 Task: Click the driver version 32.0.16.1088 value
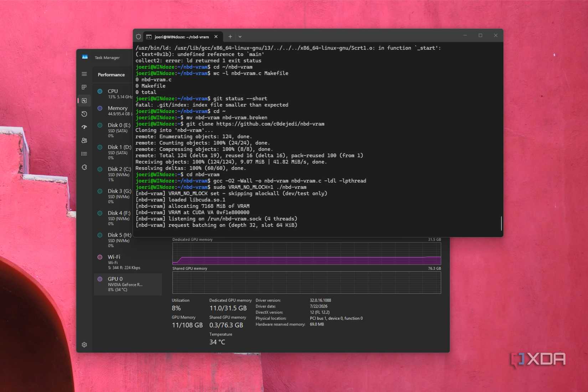click(320, 300)
